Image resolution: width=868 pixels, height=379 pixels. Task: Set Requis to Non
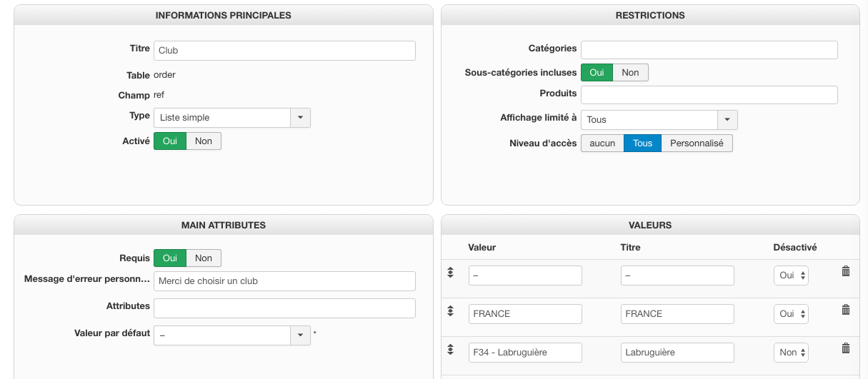click(204, 258)
